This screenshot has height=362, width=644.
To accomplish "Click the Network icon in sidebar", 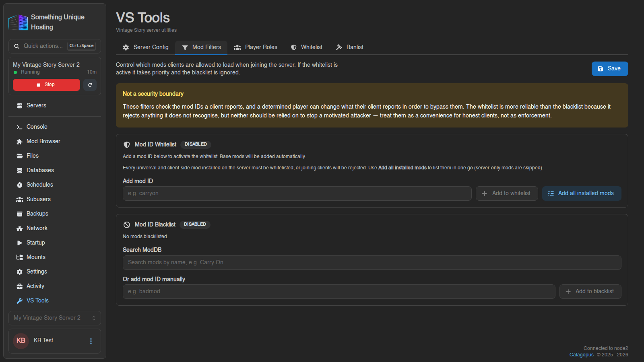I will click(19, 228).
